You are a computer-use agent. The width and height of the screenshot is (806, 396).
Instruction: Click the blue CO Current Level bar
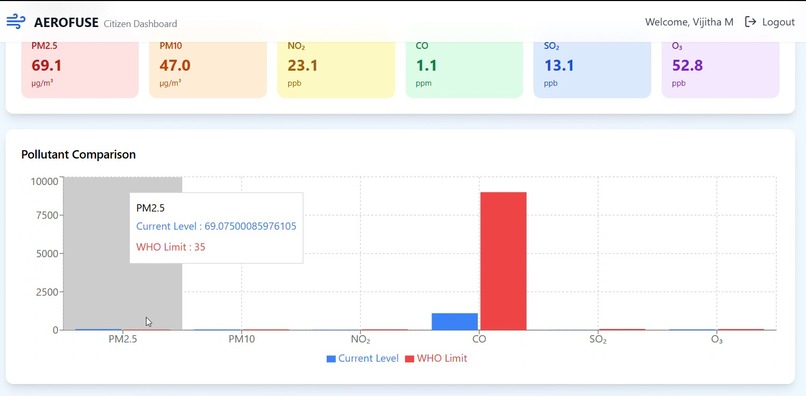tap(455, 321)
